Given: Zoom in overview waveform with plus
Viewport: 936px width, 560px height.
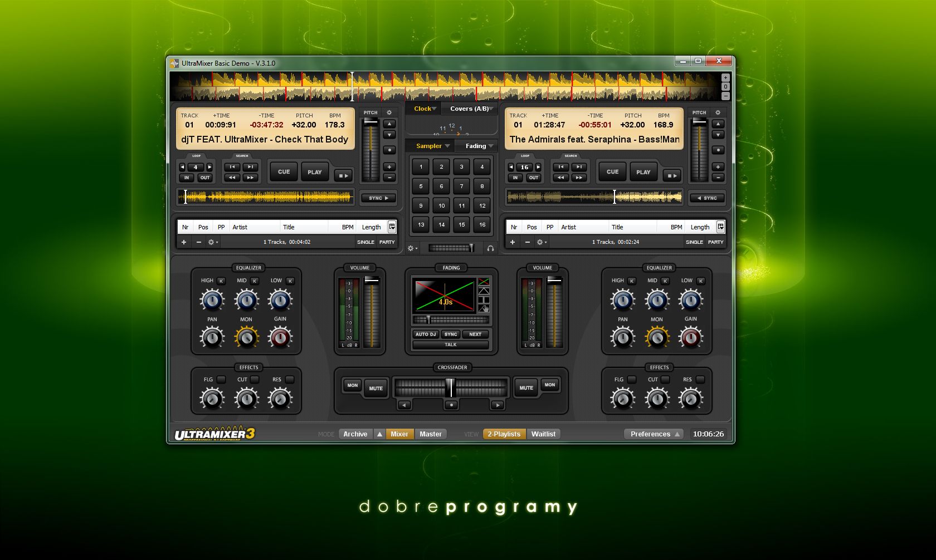Looking at the screenshot, I should (725, 78).
